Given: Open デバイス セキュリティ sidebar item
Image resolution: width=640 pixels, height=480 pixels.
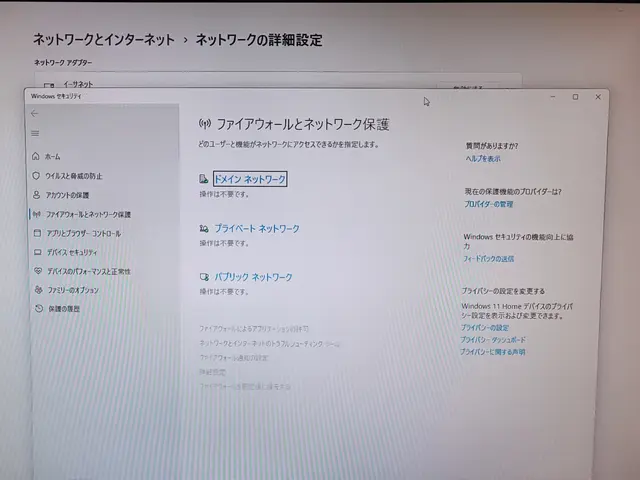Looking at the screenshot, I should [66, 252].
